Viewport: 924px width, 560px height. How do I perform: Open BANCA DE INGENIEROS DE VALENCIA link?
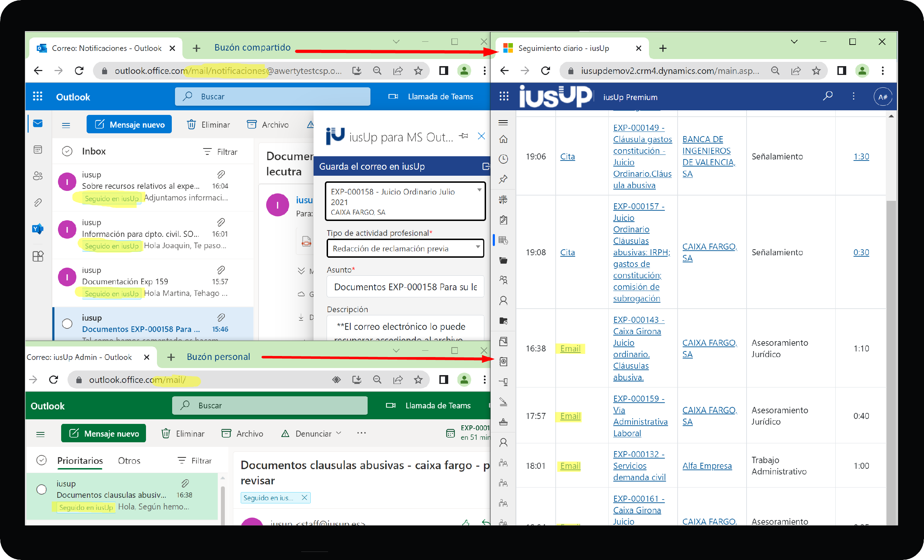point(709,156)
